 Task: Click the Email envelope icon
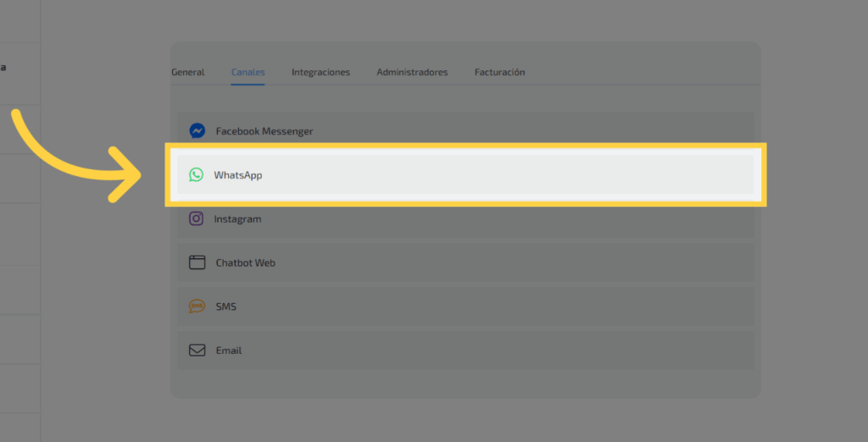(x=197, y=351)
